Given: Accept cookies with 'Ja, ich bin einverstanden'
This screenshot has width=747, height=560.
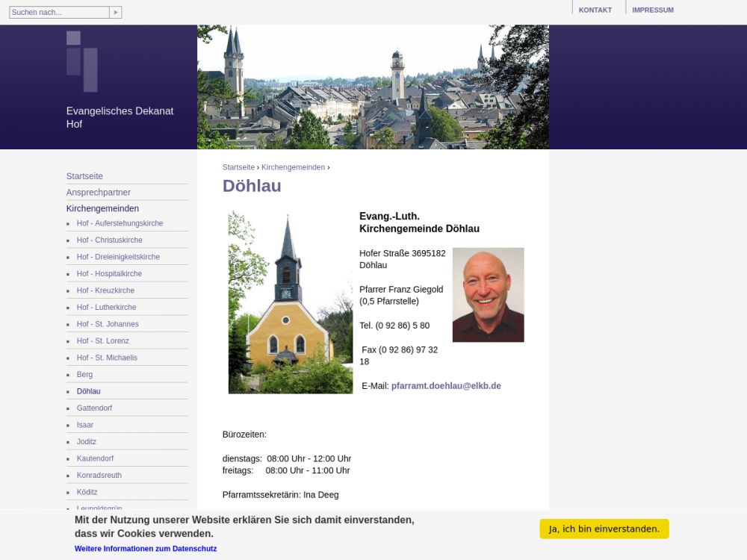Looking at the screenshot, I should (604, 529).
